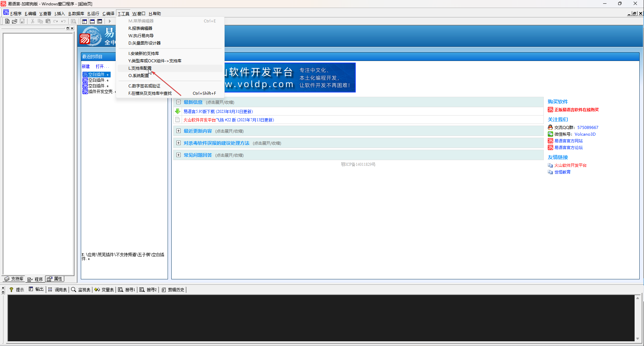Image resolution: width=644 pixels, height=346 pixels.
Task: Switch to the 提示 tab
Action: tap(17, 290)
